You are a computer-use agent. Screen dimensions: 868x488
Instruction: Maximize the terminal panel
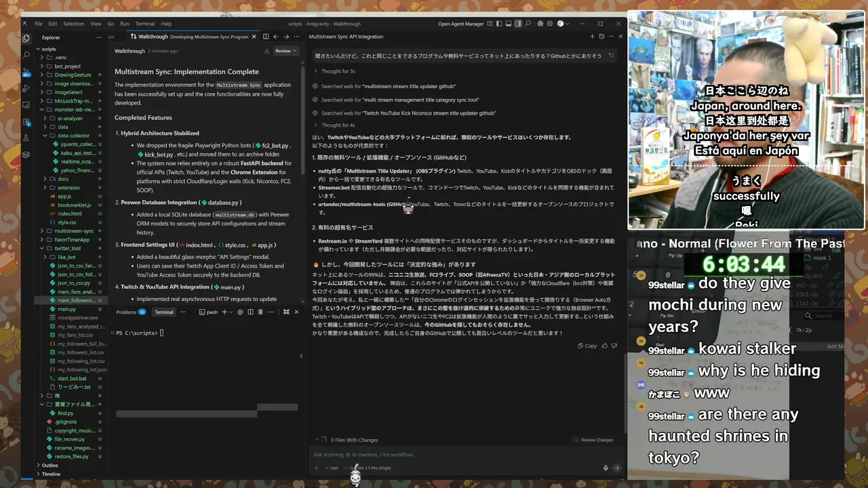point(286,312)
